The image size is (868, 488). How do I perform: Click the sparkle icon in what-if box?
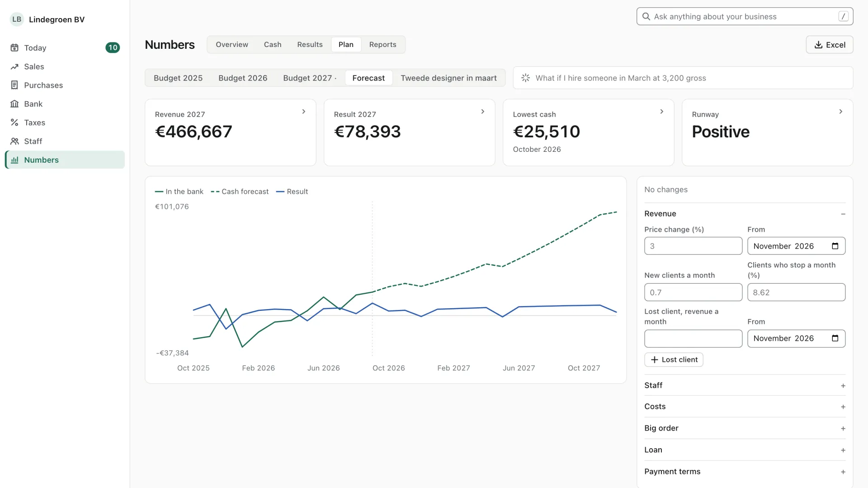click(525, 78)
